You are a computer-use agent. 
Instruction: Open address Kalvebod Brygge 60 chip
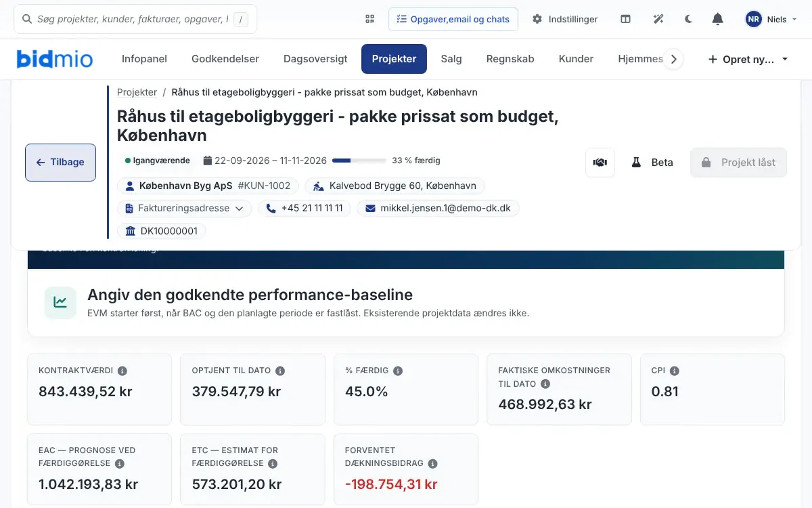(395, 186)
